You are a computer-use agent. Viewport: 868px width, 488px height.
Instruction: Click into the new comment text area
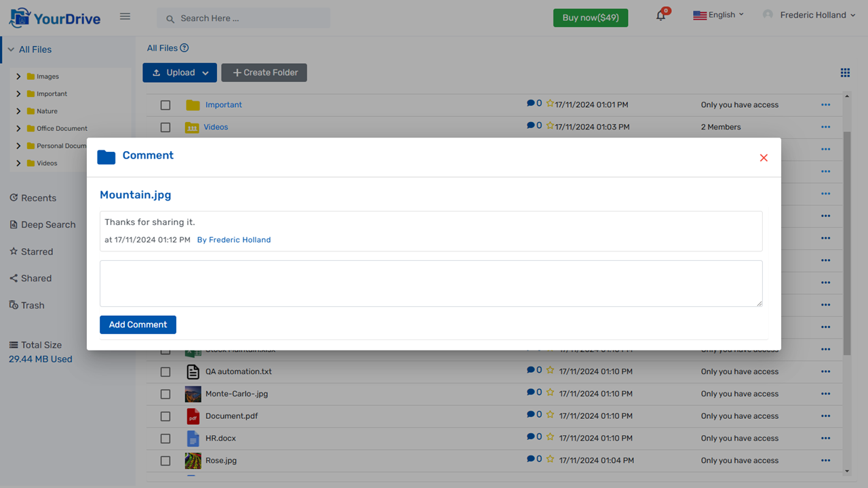[431, 283]
